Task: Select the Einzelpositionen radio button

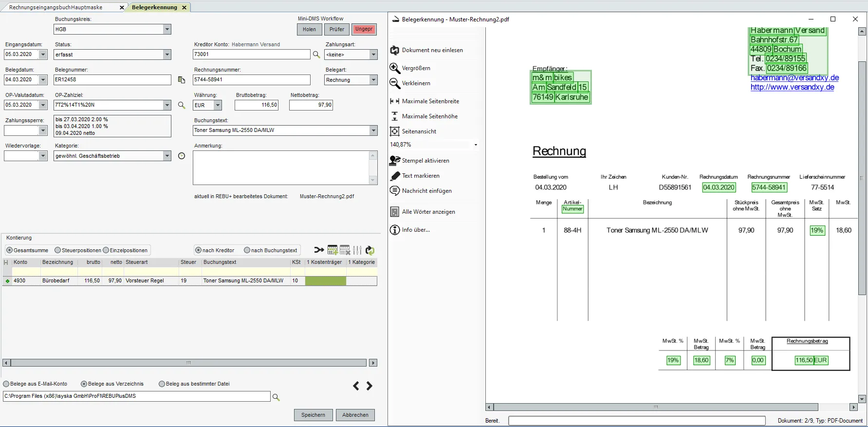Action: pos(106,250)
